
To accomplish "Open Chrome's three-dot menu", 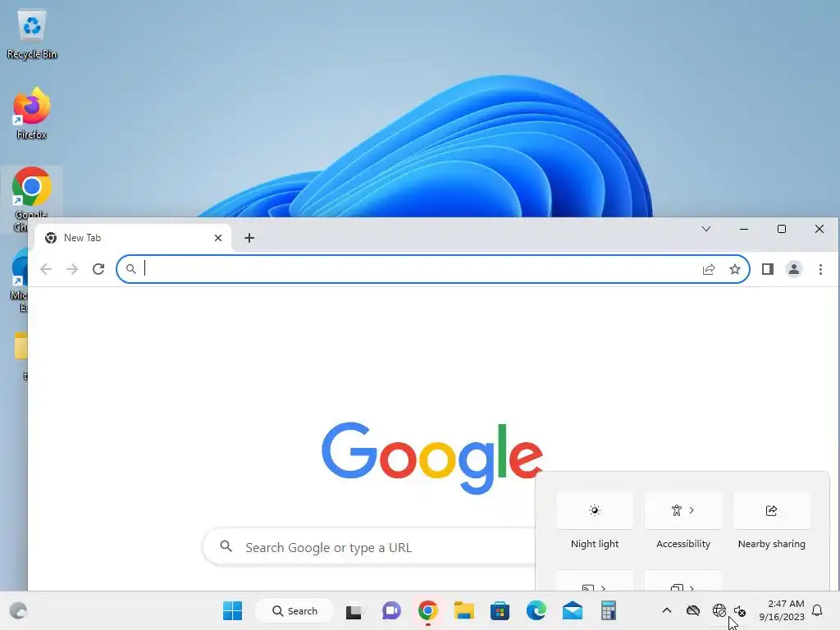I will [x=820, y=269].
